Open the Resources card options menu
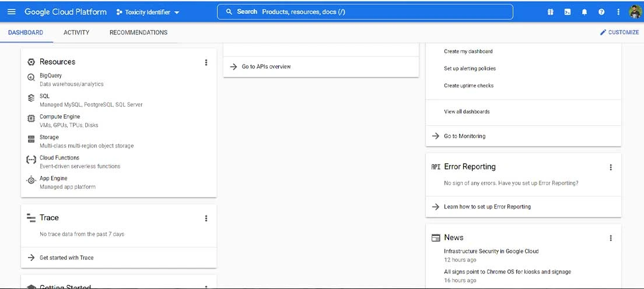 (206, 62)
